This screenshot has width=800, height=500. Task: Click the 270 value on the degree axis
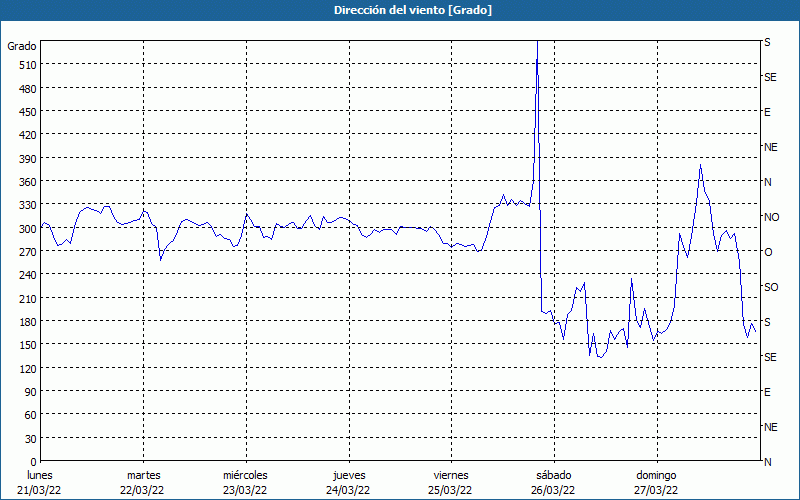click(x=27, y=252)
